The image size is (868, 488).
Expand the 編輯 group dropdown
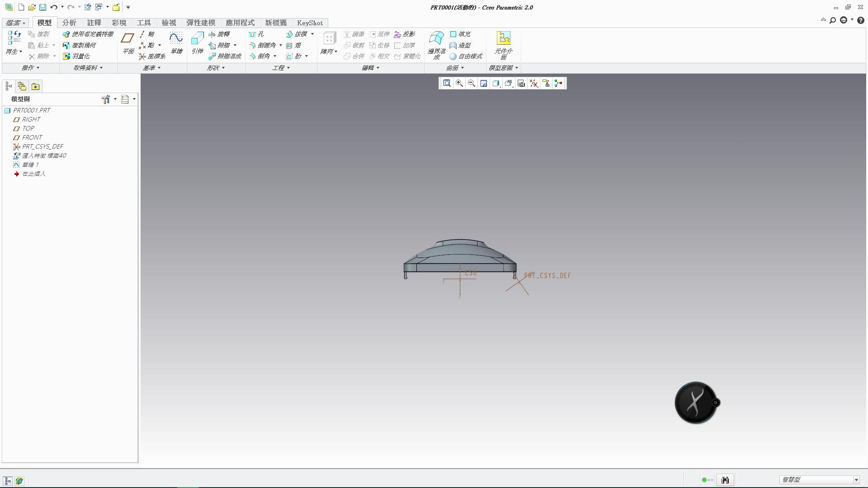[x=371, y=68]
